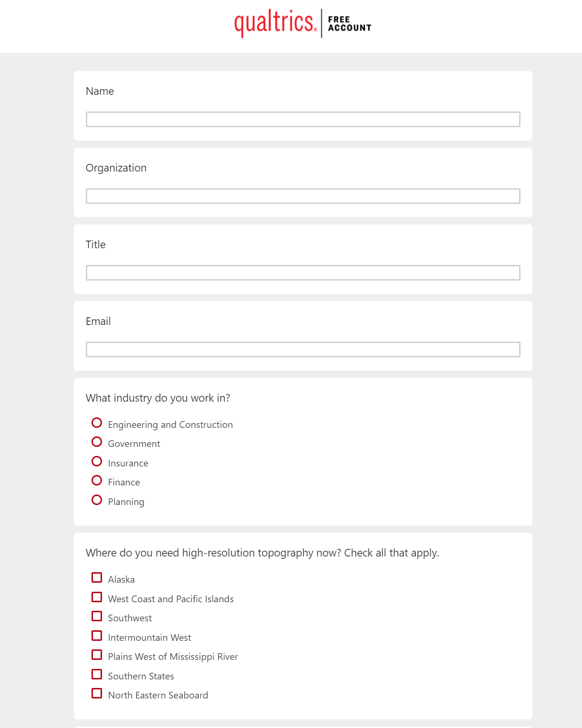Tick Plains West of Mississippi River

point(97,655)
